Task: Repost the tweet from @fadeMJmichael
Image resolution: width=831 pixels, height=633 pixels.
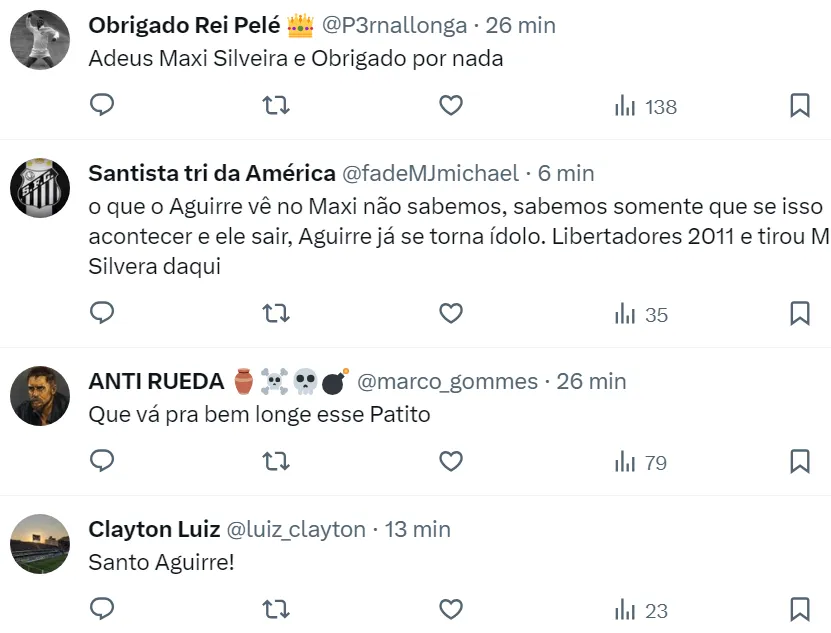Action: (x=276, y=314)
